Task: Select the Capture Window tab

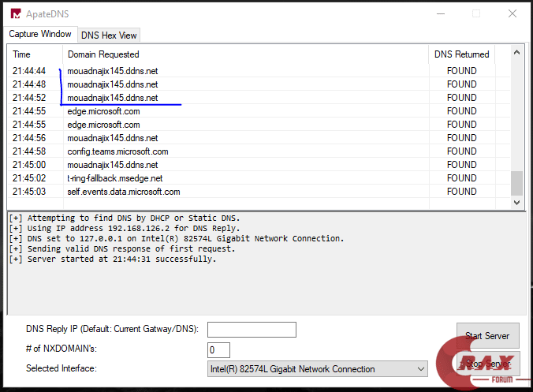Action: click(40, 34)
